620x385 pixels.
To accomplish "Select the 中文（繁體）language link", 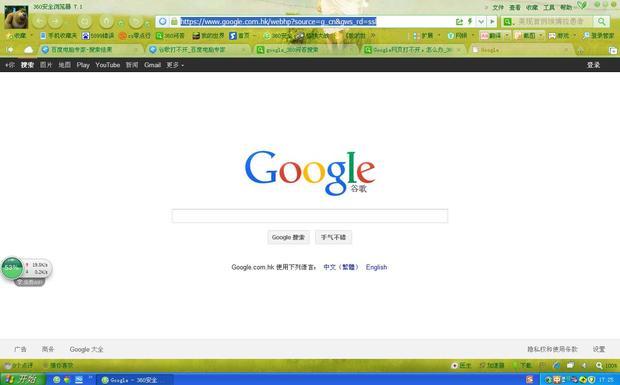I will click(x=341, y=267).
